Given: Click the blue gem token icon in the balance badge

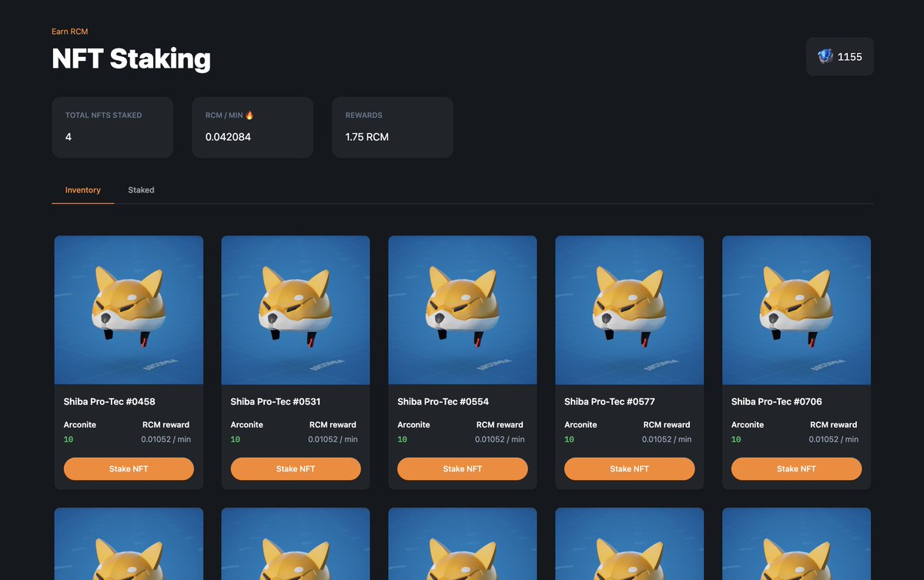Looking at the screenshot, I should pos(824,55).
